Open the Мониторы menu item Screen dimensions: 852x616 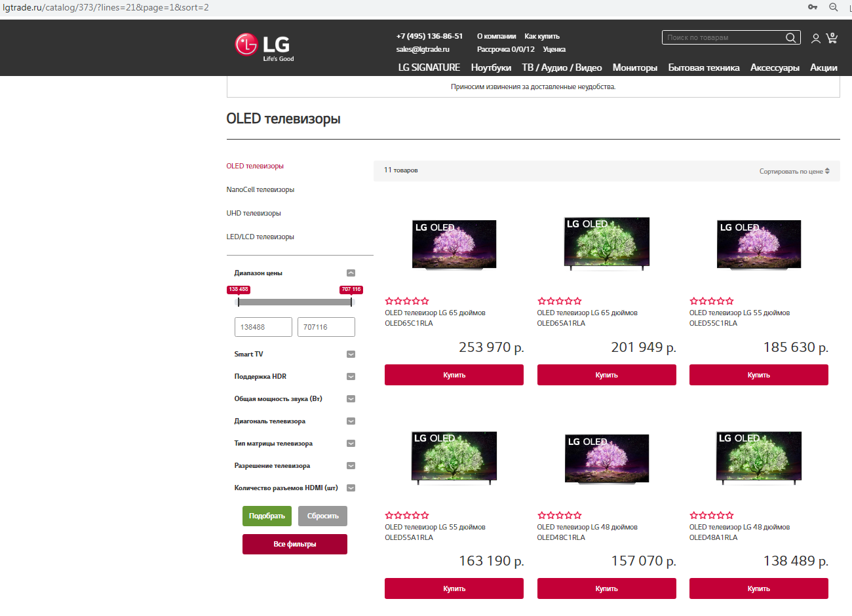(634, 67)
